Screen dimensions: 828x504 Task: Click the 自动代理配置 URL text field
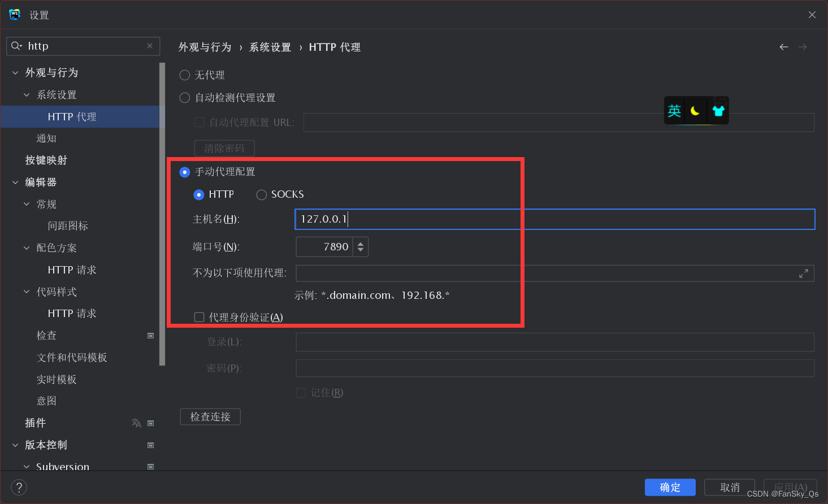(559, 123)
